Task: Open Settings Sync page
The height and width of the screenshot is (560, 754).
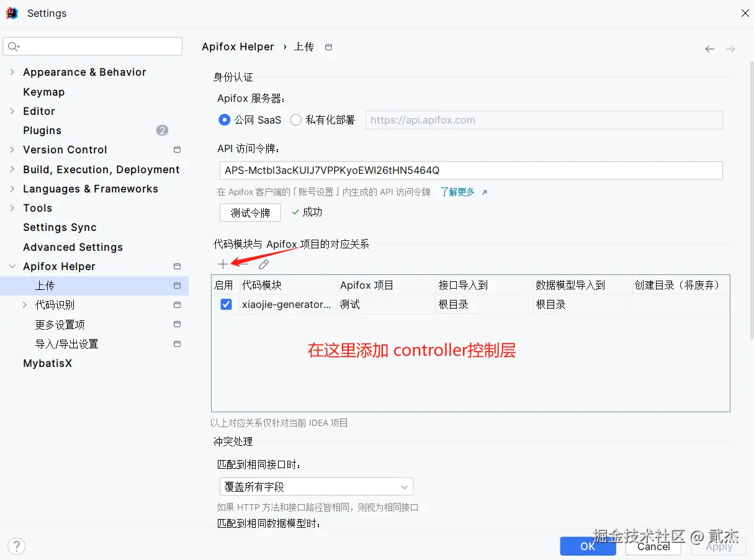Action: pos(60,227)
